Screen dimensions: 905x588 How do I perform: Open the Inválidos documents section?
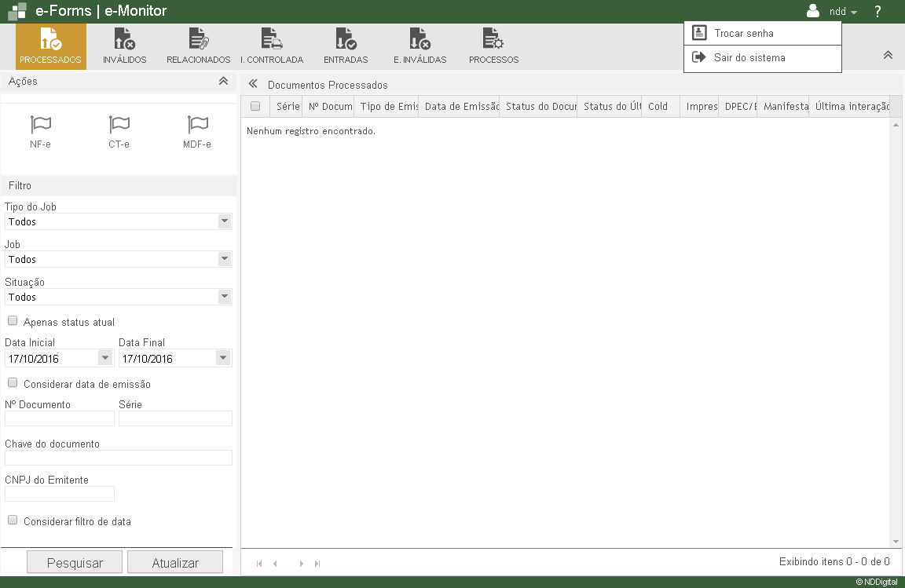pos(124,46)
